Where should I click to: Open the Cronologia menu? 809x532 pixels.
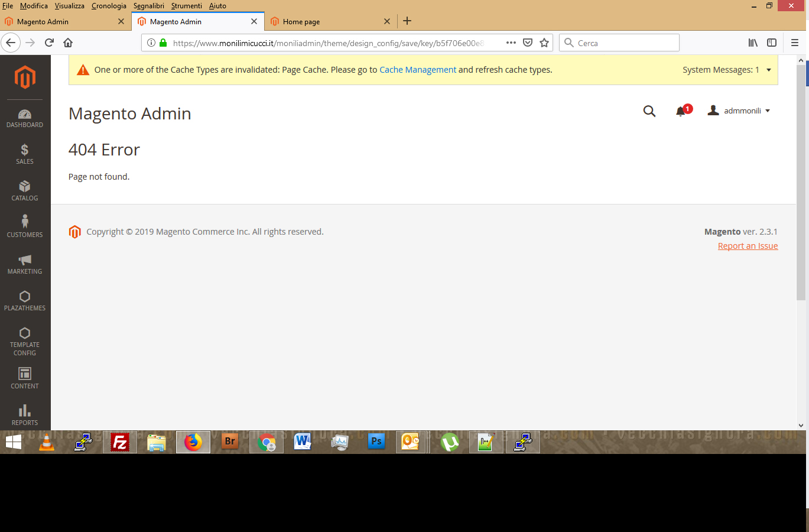click(x=108, y=5)
